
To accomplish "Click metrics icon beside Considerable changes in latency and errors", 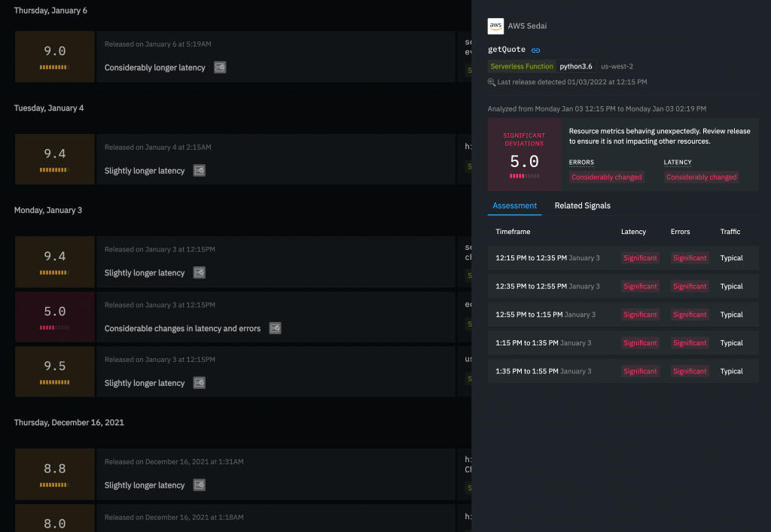I will (275, 329).
